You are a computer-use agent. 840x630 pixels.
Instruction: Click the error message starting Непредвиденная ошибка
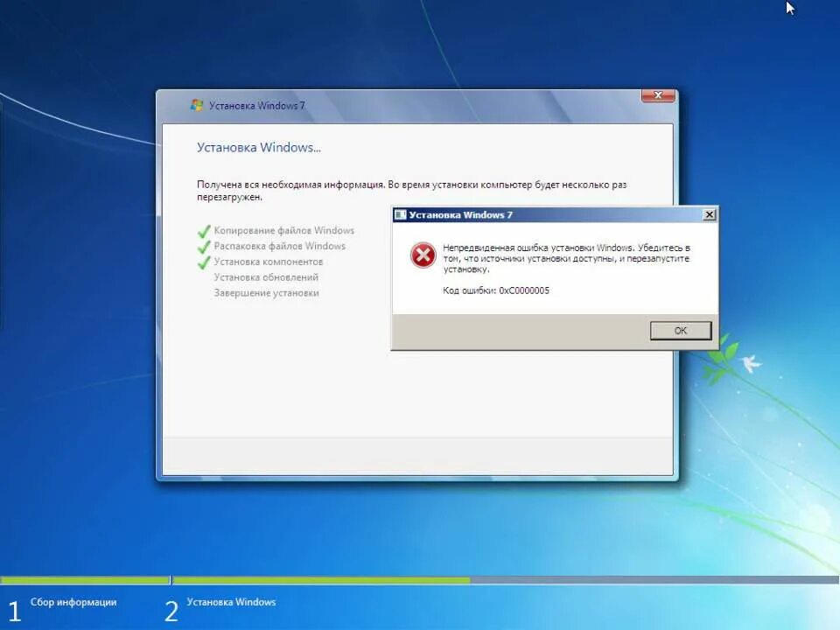click(x=566, y=258)
